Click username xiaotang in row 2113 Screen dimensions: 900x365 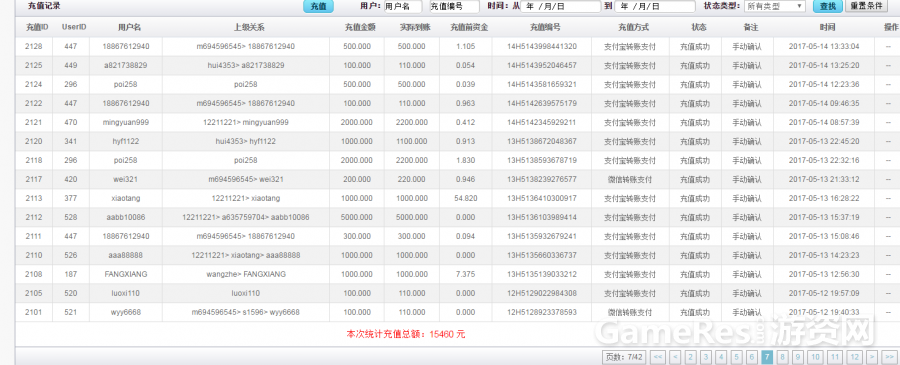click(x=126, y=198)
